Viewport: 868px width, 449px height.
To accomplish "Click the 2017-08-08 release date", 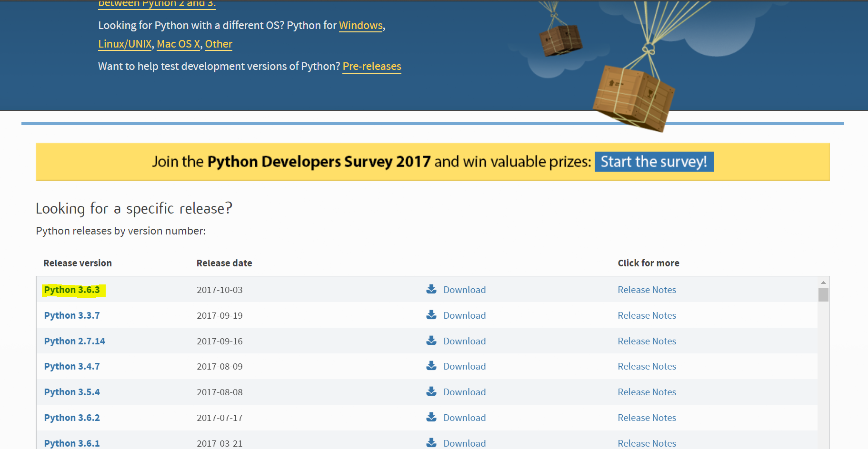I will click(219, 392).
